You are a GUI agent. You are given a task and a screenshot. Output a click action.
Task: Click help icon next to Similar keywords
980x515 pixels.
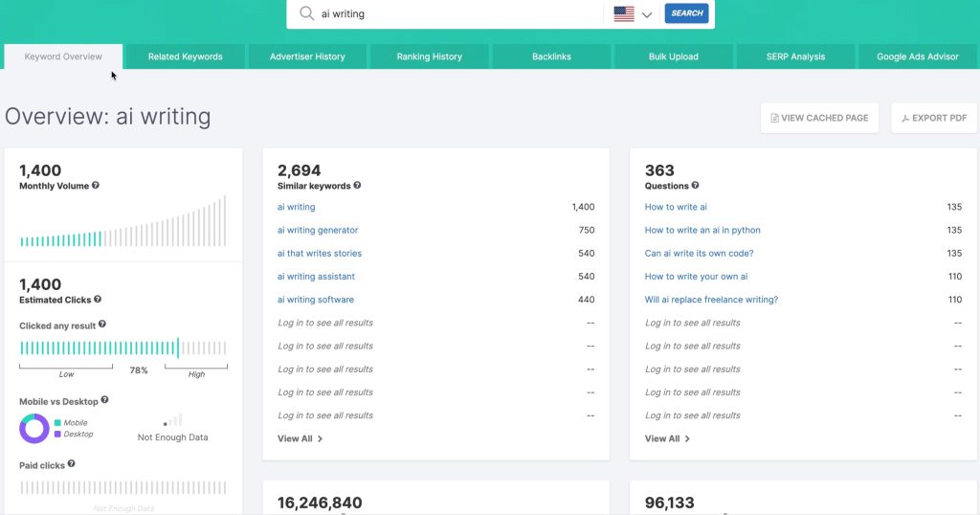(x=357, y=186)
